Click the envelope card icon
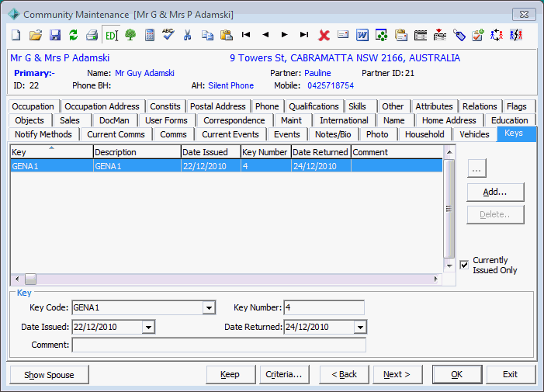This screenshot has height=392, width=544. click(x=343, y=34)
